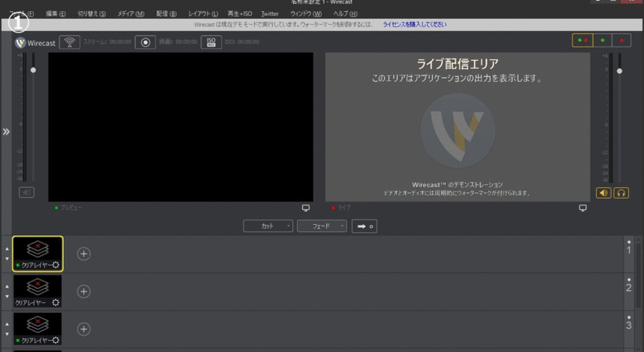Add a shot to layer 1 with plus

point(83,253)
